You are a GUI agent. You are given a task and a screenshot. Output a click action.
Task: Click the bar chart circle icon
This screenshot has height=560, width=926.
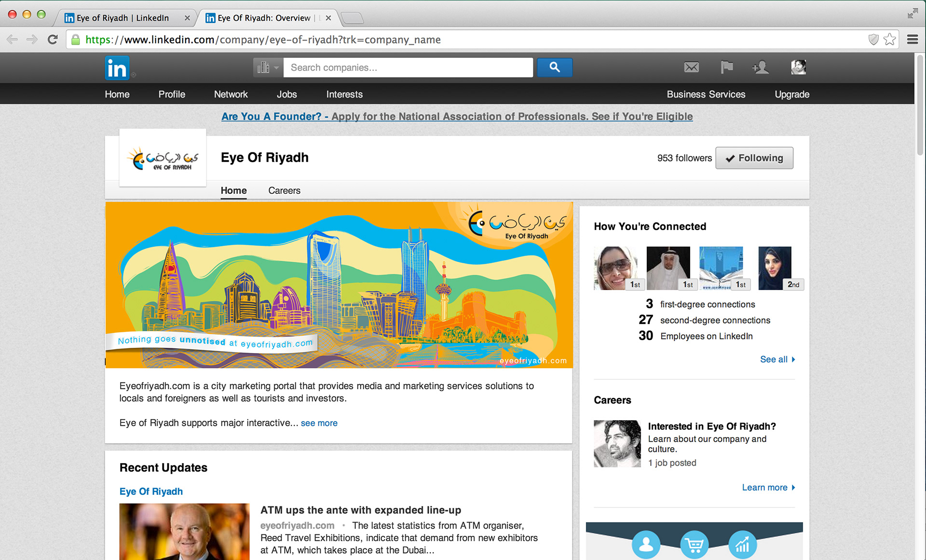[743, 545]
